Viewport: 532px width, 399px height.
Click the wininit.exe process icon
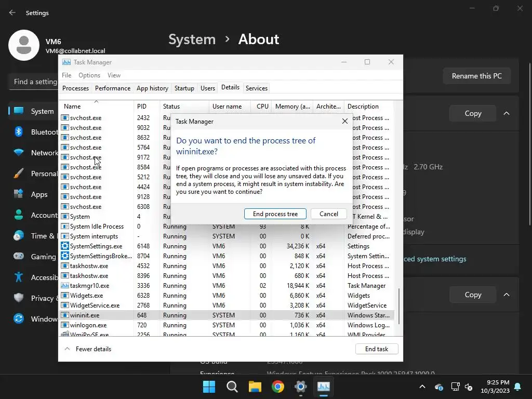(x=65, y=315)
